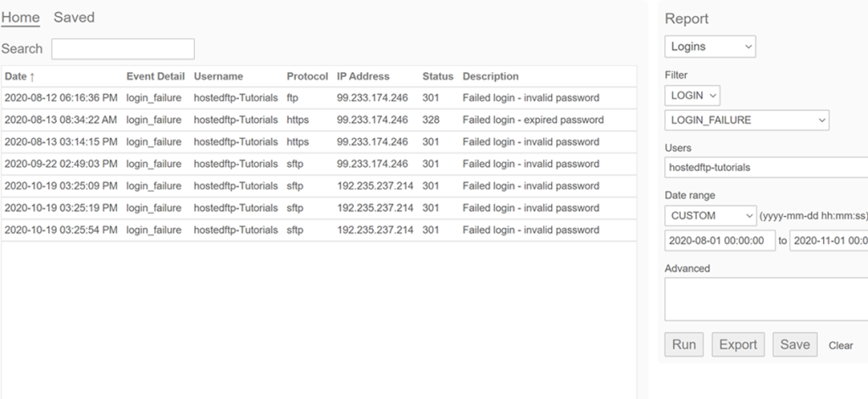Click the Clear link
Screen dimensions: 868x399
[x=840, y=346]
